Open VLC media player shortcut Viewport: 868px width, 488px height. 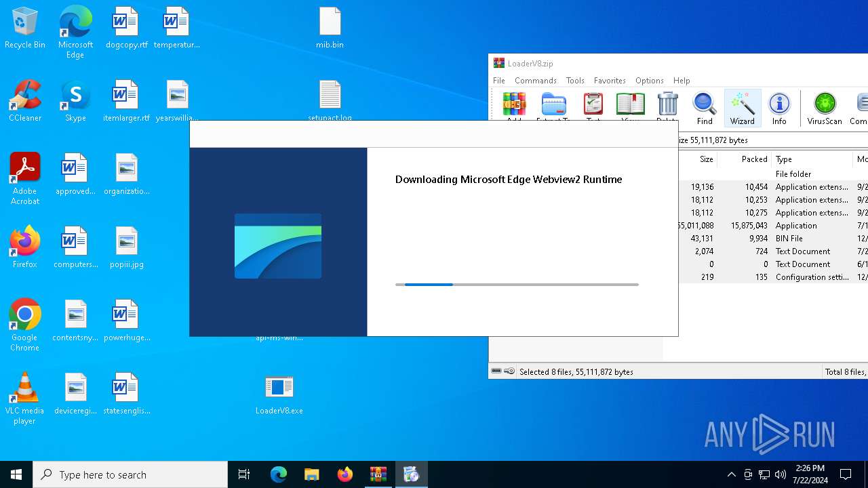pos(25,399)
